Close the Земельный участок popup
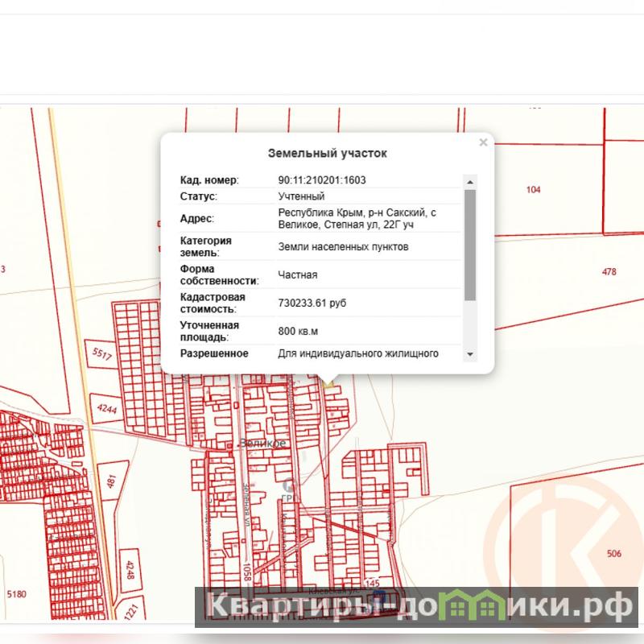 point(483,142)
